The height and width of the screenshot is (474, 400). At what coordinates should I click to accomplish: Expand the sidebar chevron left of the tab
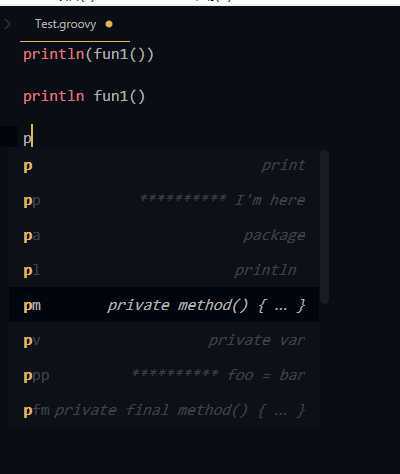click(7, 24)
